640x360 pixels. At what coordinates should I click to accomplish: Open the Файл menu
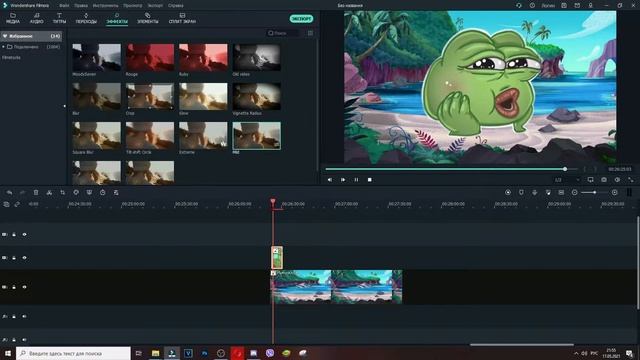64,6
